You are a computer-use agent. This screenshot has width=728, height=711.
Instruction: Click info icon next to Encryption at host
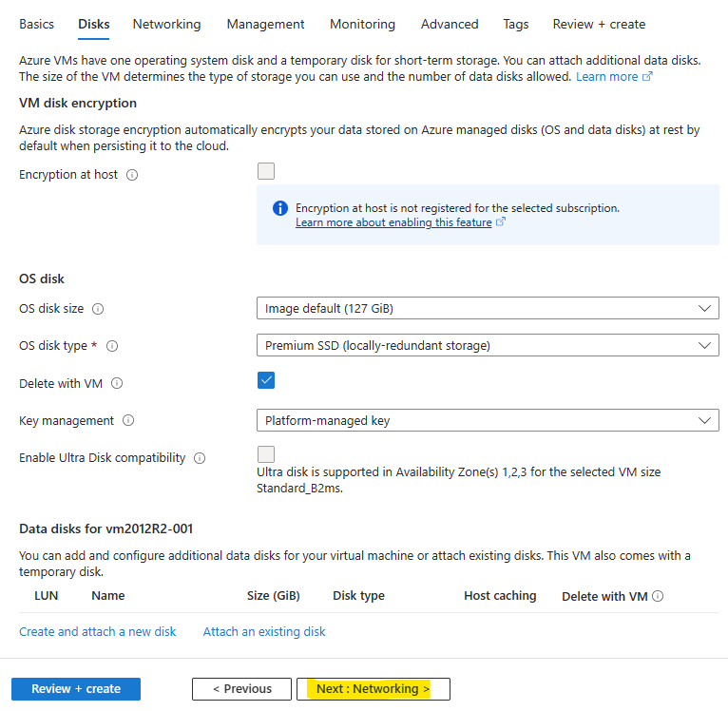(x=132, y=175)
